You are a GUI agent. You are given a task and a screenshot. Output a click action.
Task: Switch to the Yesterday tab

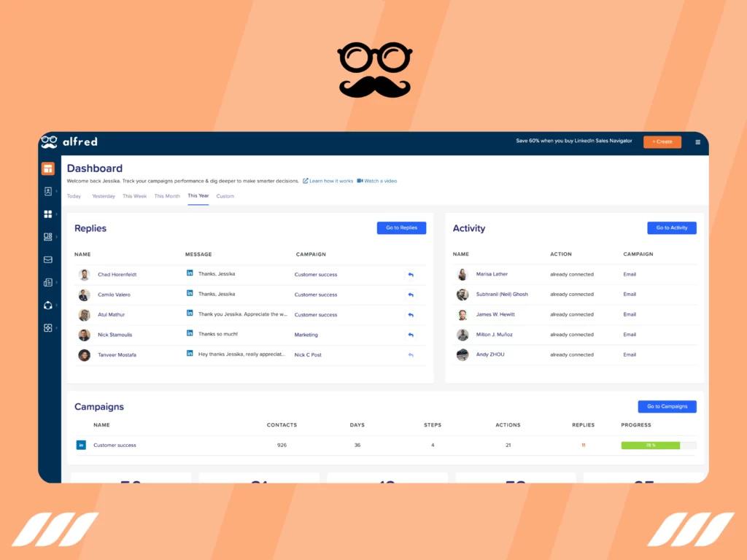[104, 196]
